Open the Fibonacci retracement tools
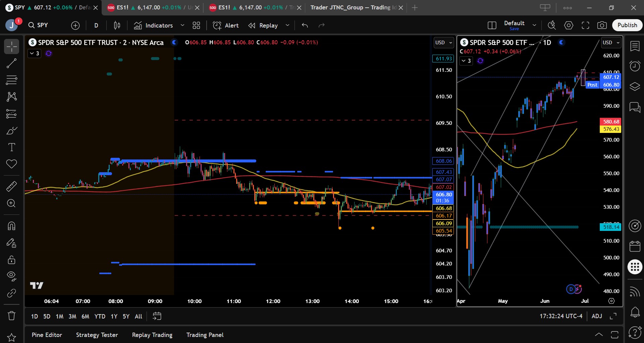Image resolution: width=644 pixels, height=343 pixels. point(11,80)
